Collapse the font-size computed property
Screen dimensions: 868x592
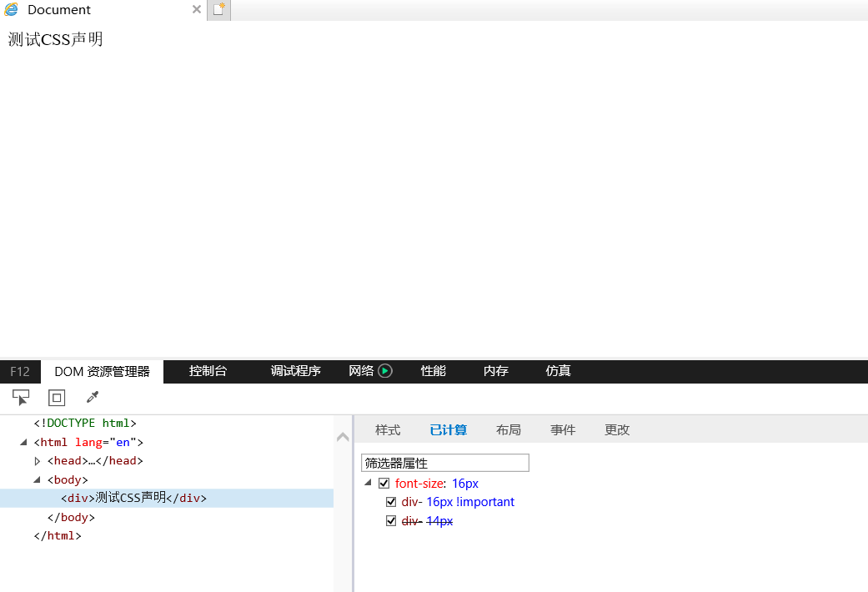tap(369, 483)
